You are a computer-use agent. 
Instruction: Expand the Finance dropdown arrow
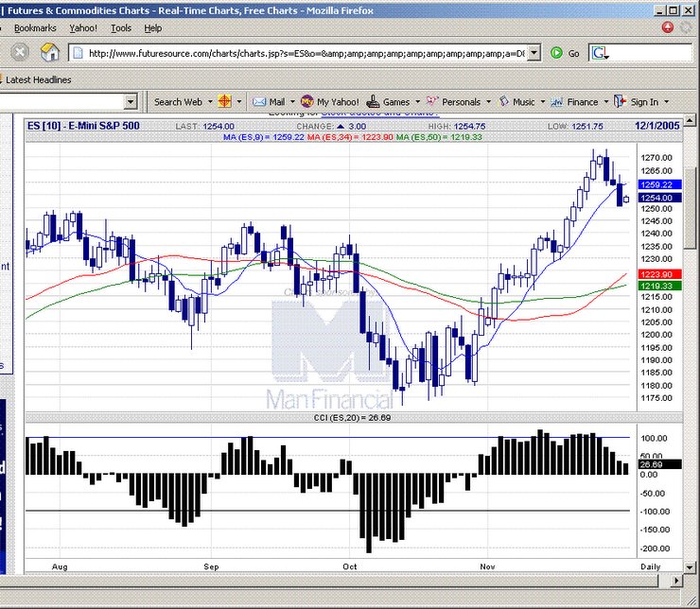pos(606,102)
